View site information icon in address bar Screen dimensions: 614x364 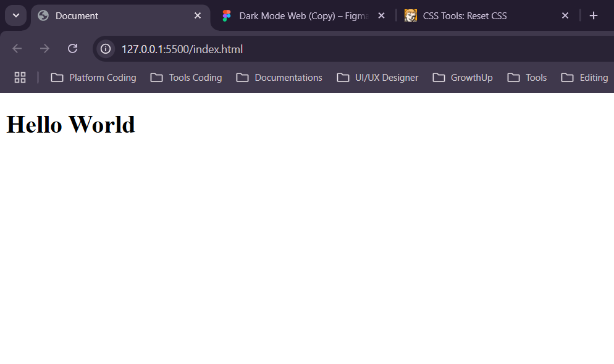[x=106, y=49]
